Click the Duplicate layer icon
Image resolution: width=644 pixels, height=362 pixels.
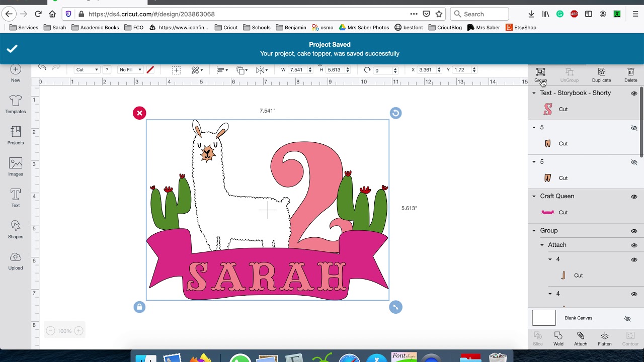pyautogui.click(x=601, y=75)
